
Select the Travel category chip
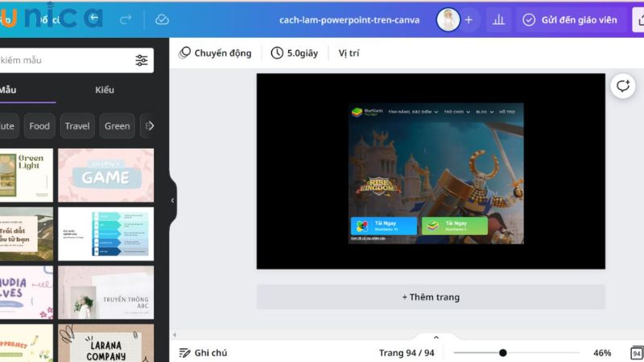coord(77,126)
